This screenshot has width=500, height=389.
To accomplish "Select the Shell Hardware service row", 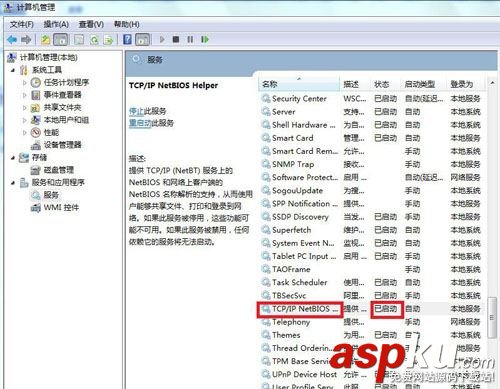I will (371, 125).
